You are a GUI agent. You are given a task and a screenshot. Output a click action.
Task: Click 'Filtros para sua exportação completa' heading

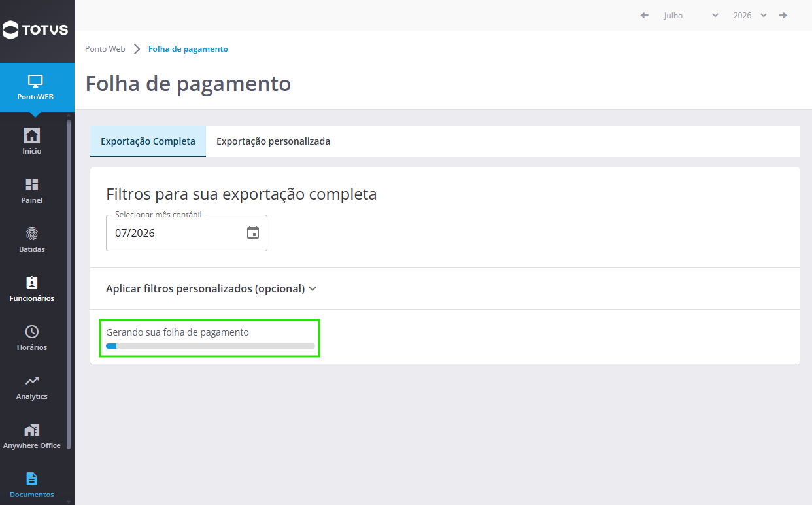pos(241,194)
